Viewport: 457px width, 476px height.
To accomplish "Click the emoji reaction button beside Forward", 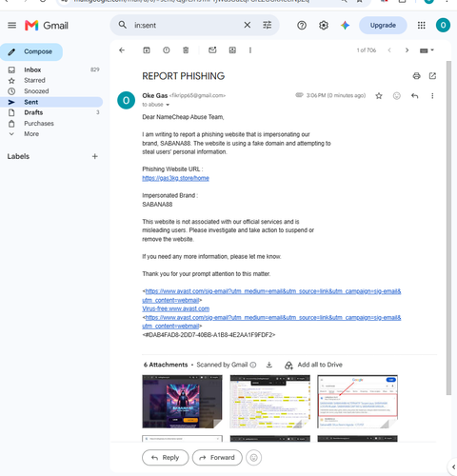I will 253,458.
